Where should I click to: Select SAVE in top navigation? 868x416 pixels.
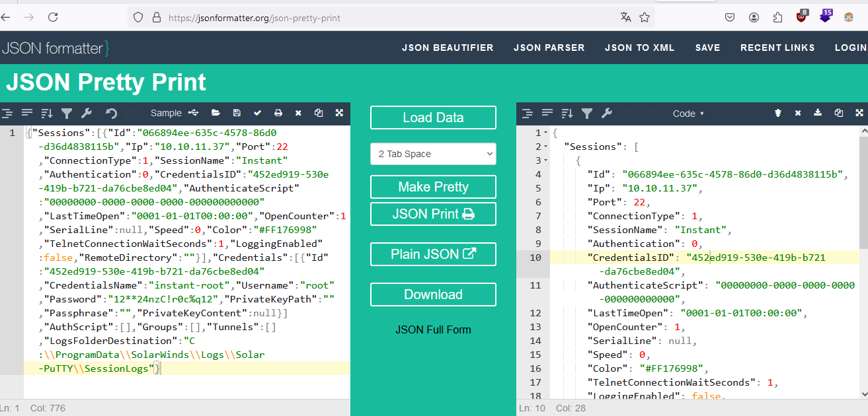point(707,48)
